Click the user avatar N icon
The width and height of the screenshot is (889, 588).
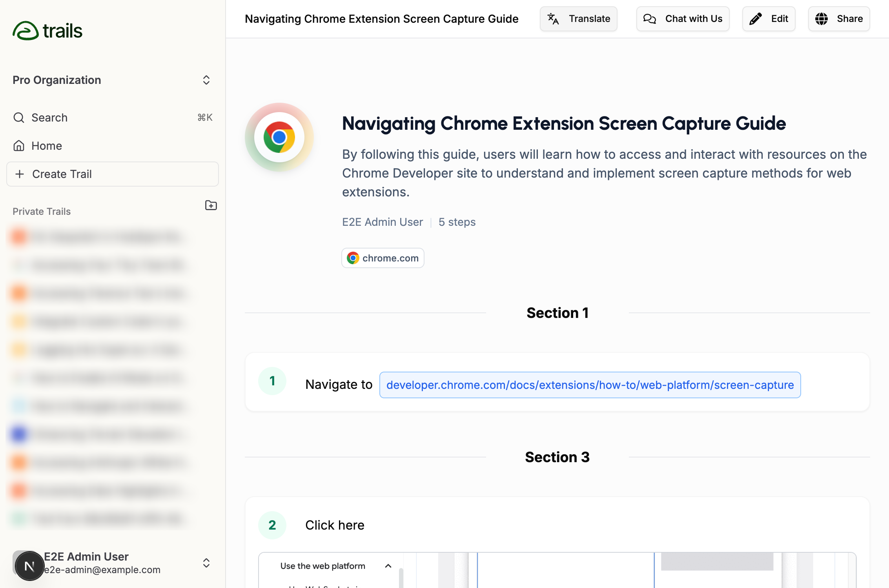click(29, 566)
